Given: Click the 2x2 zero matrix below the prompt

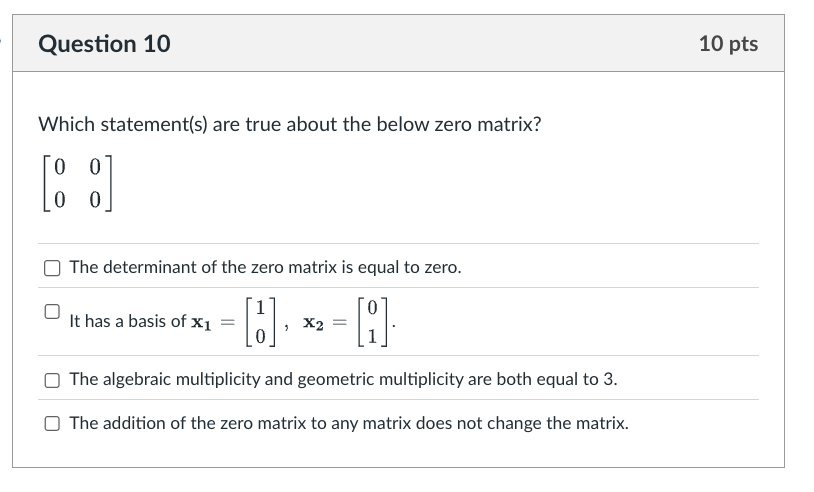Looking at the screenshot, I should tap(77, 183).
